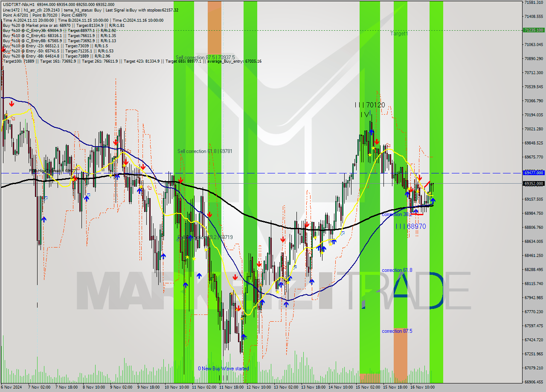
Task: Click 70021.280 on the price axis
Action: (x=533, y=129)
